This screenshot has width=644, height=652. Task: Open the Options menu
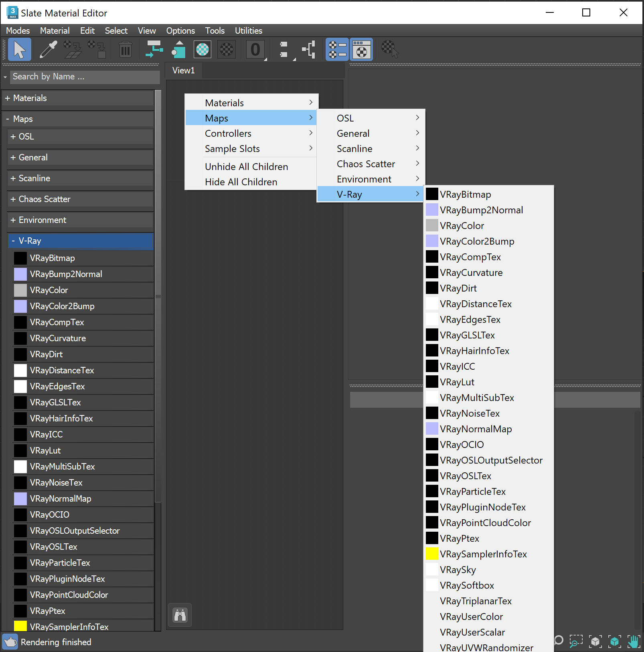180,30
